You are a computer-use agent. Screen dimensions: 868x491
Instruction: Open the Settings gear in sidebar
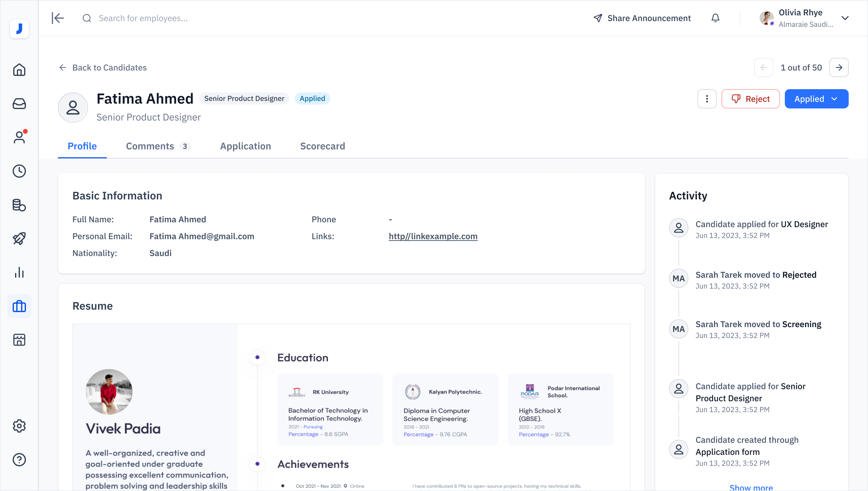tap(19, 426)
